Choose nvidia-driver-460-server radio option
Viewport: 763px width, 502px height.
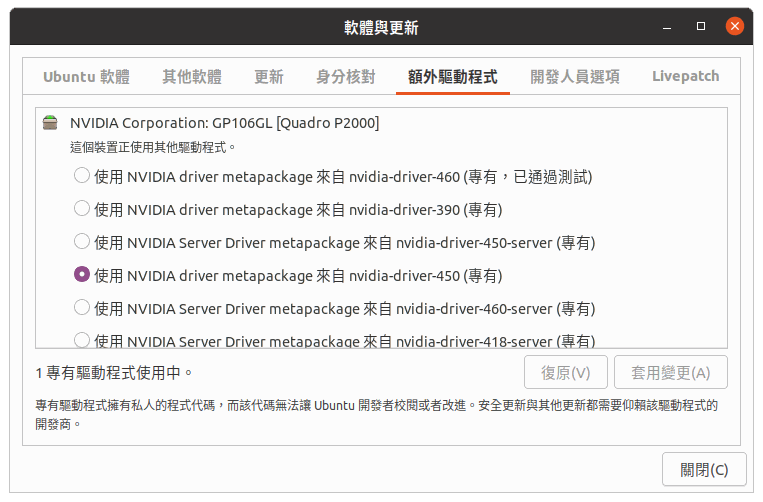(x=82, y=308)
